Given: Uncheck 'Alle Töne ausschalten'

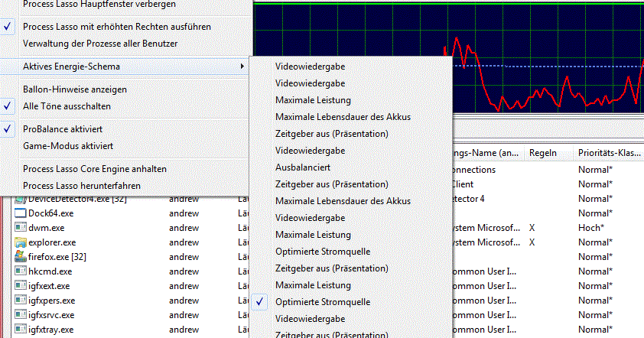Looking at the screenshot, I should 125,106.
